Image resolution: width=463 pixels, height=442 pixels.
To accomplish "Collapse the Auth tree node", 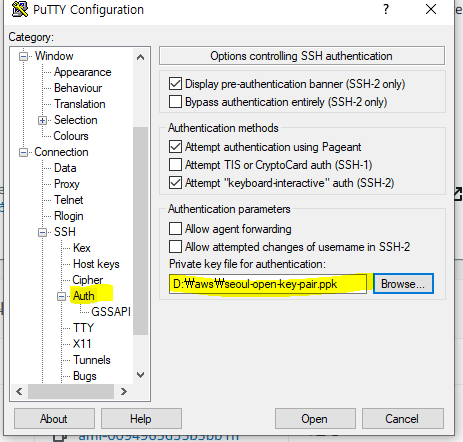I will coord(62,296).
